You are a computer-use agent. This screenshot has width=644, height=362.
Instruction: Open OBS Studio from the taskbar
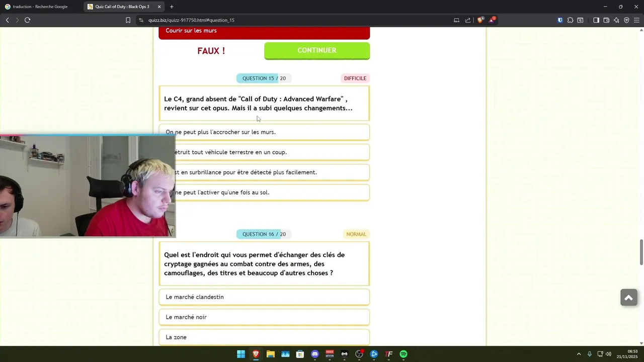[x=359, y=354]
